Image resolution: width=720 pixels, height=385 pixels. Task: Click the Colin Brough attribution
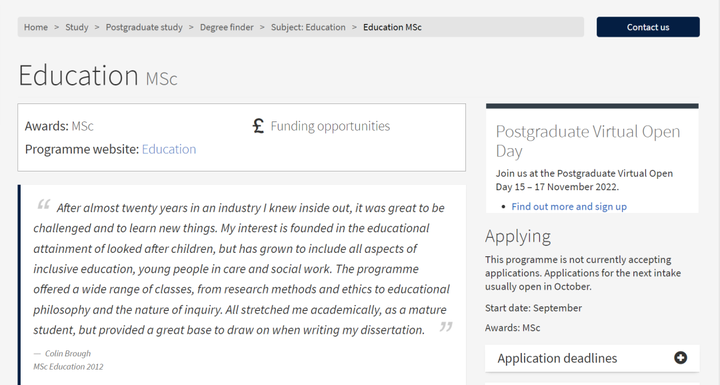coord(68,353)
